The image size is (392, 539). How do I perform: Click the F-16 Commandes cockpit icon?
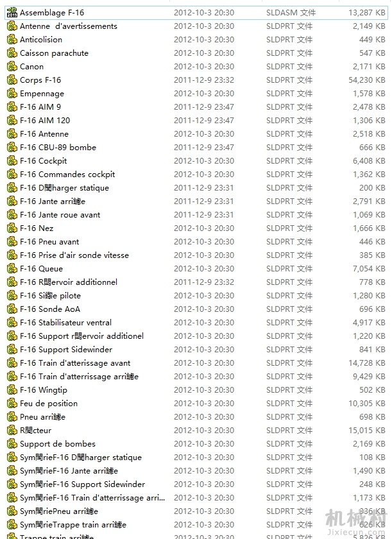pos(12,175)
